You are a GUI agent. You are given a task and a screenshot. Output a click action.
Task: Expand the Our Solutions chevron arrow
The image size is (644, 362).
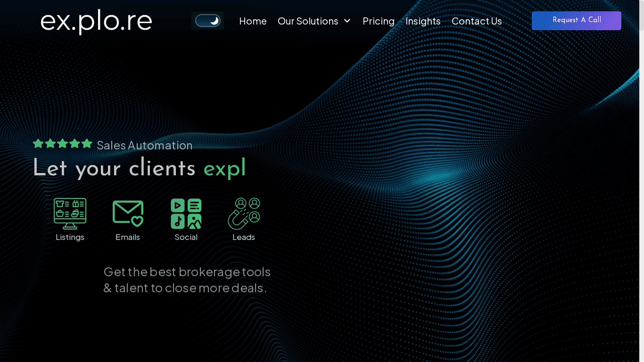(x=347, y=21)
